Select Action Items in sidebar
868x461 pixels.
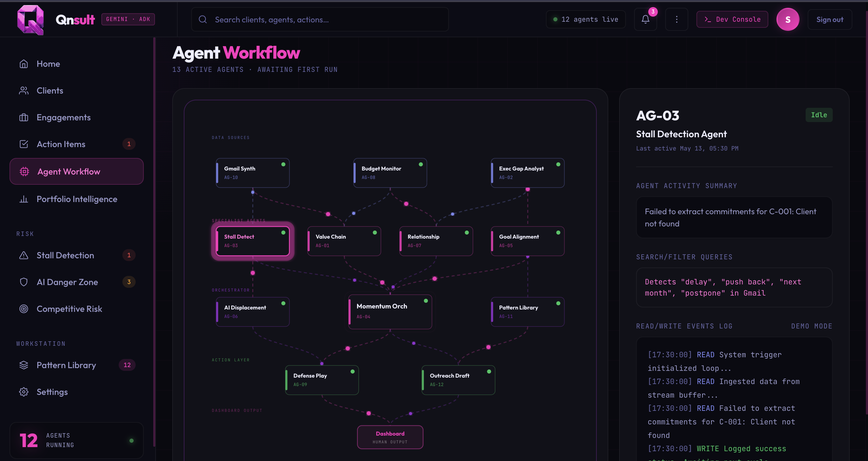click(77, 144)
